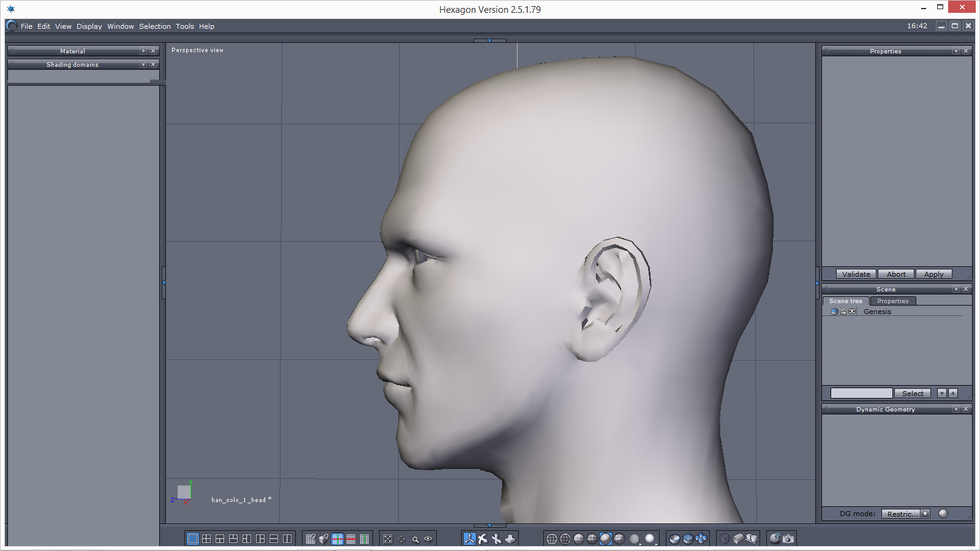Click the center on selection icon
The image size is (980, 551).
pos(401,539)
